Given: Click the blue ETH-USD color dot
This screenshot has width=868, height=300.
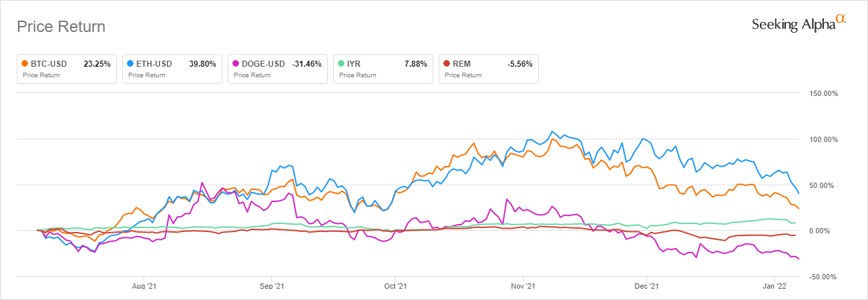Looking at the screenshot, I should tap(130, 64).
